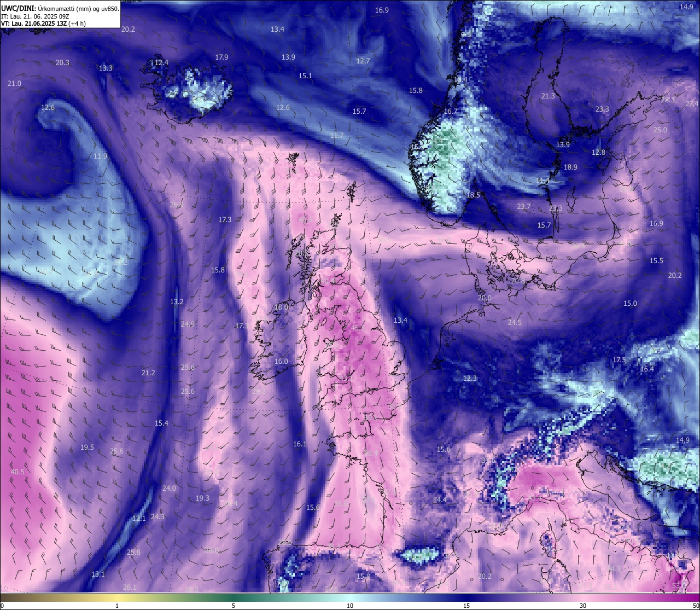The image size is (700, 610).
Task: Click the 17.5 value on the map
Action: click(x=619, y=359)
